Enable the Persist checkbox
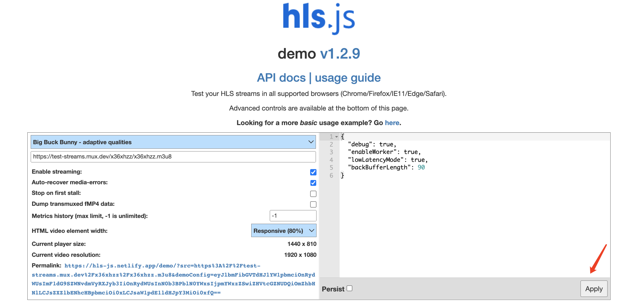Screen dimensions: 644x306 pyautogui.click(x=350, y=288)
